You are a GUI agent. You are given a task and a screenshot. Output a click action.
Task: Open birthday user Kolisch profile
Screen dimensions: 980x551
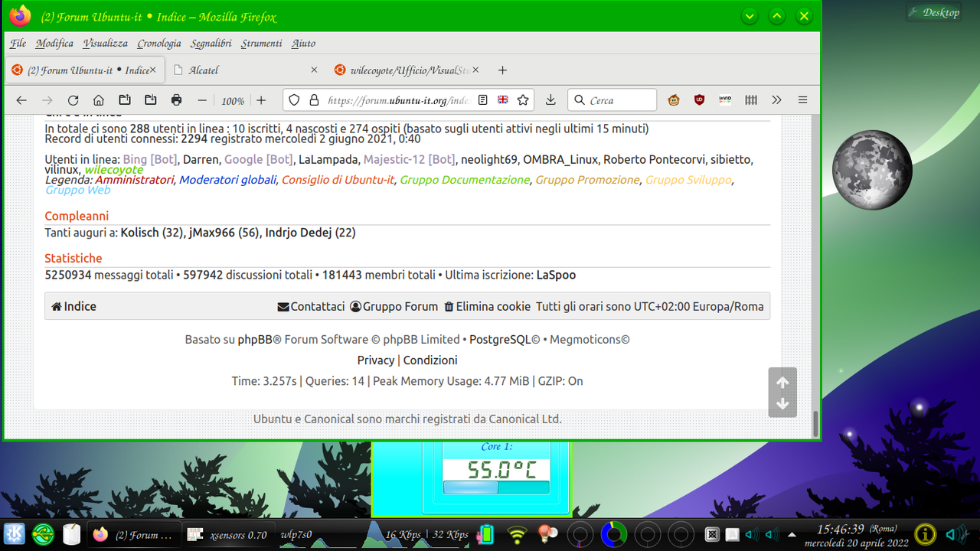click(x=140, y=232)
